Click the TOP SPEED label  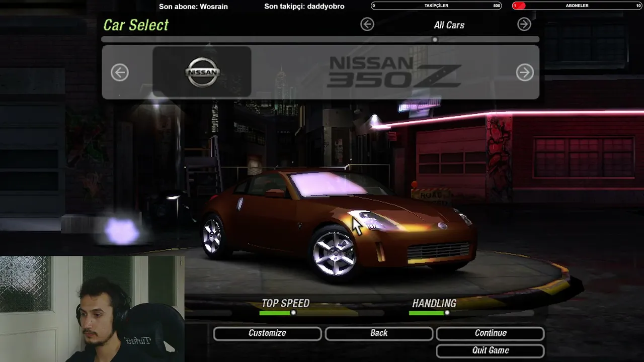click(285, 303)
